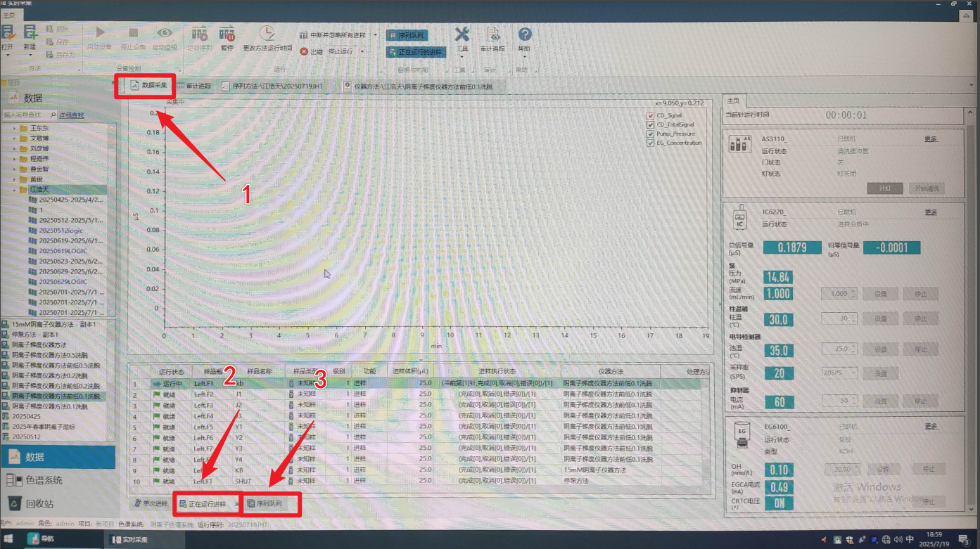The image size is (980, 549).
Task: Open the 停止运行 error-action dropdown
Action: pos(363,51)
